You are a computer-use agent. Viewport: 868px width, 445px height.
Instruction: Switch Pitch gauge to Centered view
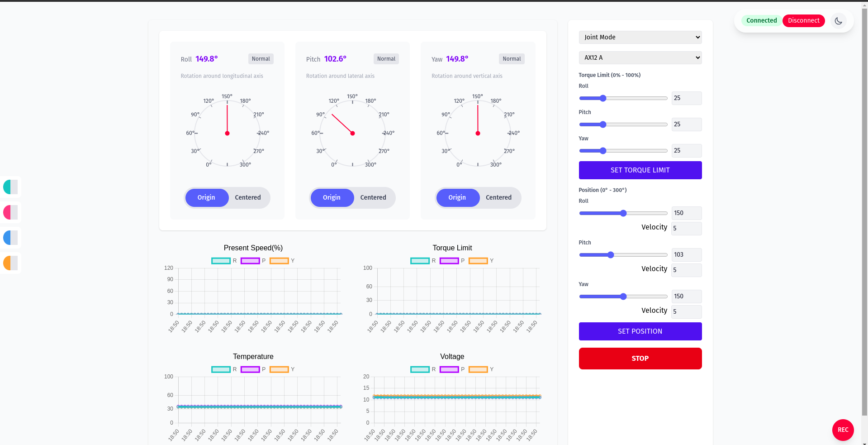373,197
